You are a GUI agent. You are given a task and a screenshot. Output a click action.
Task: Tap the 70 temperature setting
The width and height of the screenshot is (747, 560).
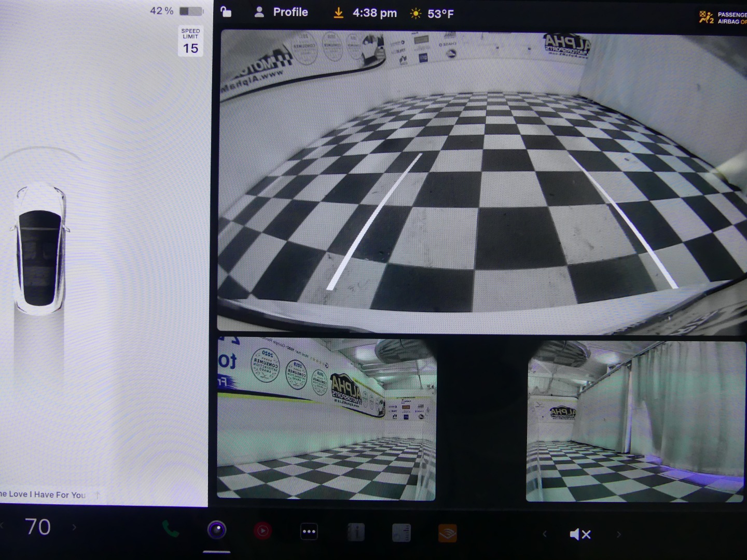[x=38, y=527]
